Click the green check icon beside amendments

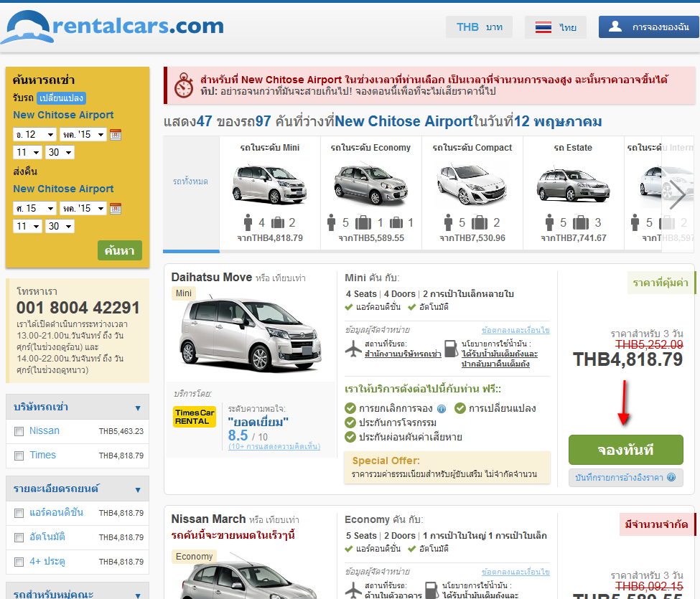tap(460, 408)
